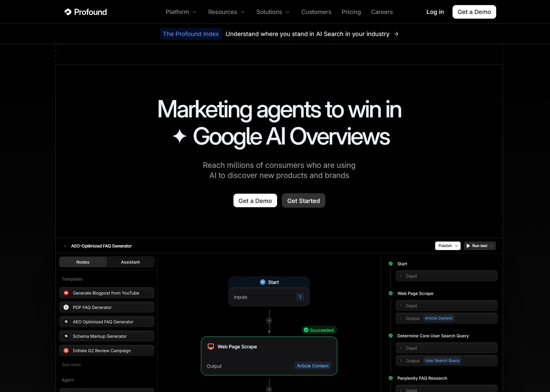The height and width of the screenshot is (392, 550).
Task: Click the icon on Schema Markup Generator
Action: coord(66,336)
